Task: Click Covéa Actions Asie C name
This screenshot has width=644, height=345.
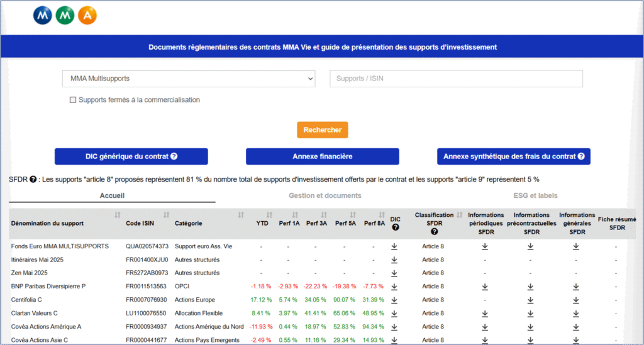Action: [40, 340]
